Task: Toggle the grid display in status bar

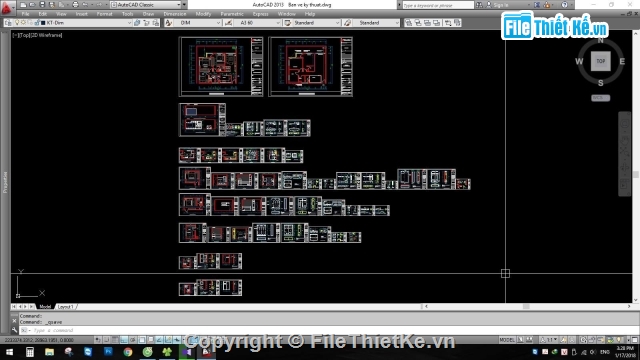Action: [115, 340]
